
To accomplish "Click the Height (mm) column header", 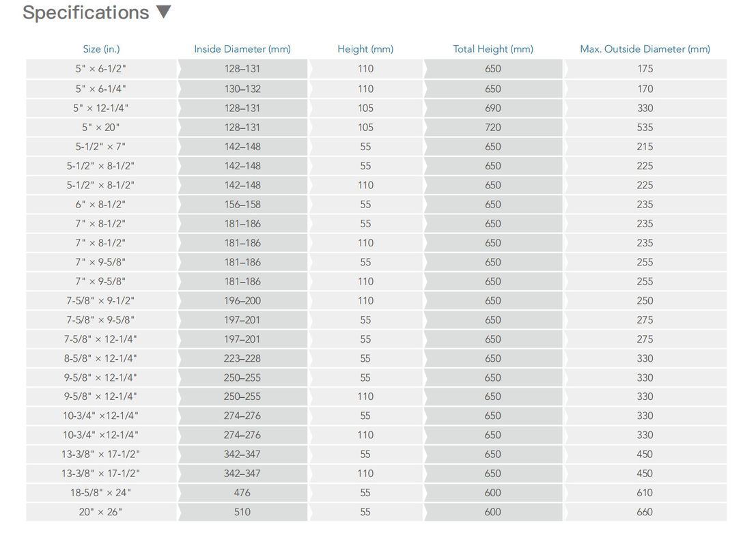I will [x=365, y=49].
